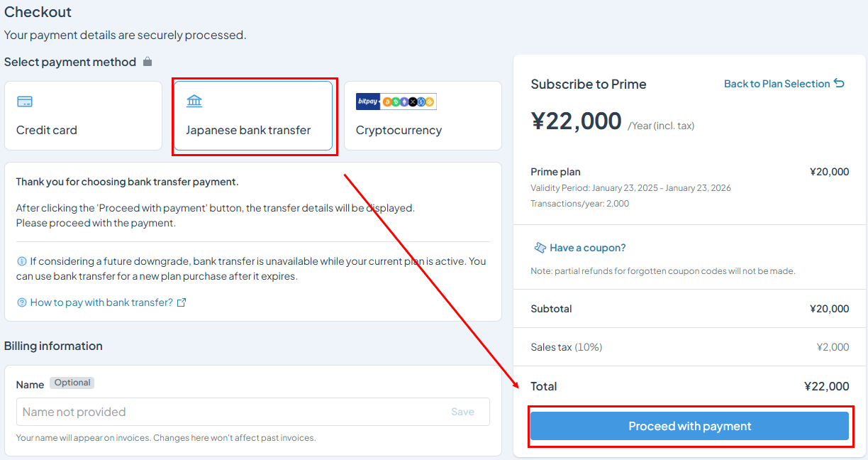Image resolution: width=868 pixels, height=460 pixels.
Task: Click the back arrow icon near Plan Selection
Action: (839, 84)
